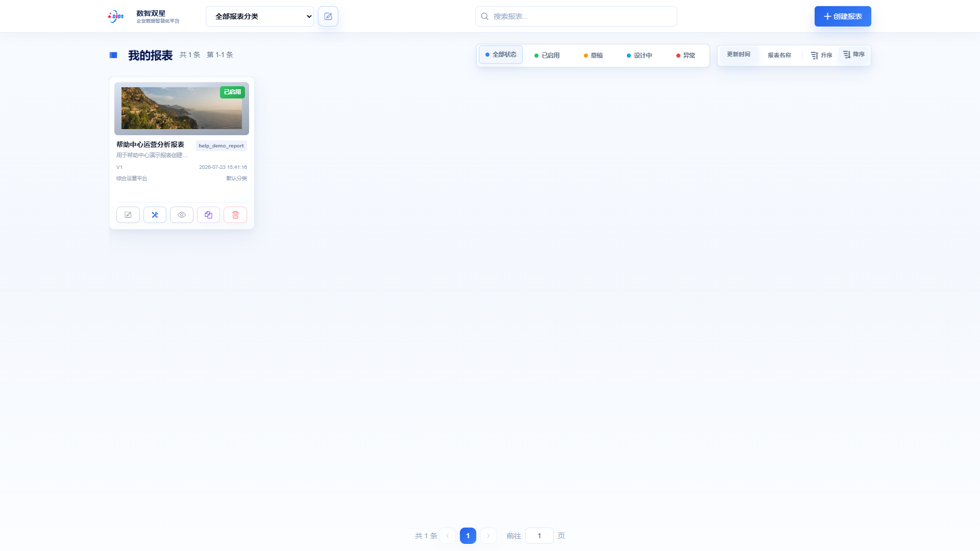Filter reports by 异常 status

point(685,56)
